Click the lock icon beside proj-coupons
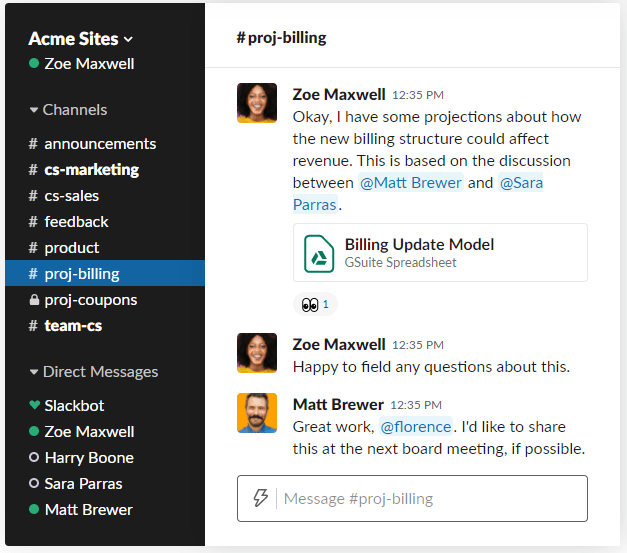 (x=34, y=300)
